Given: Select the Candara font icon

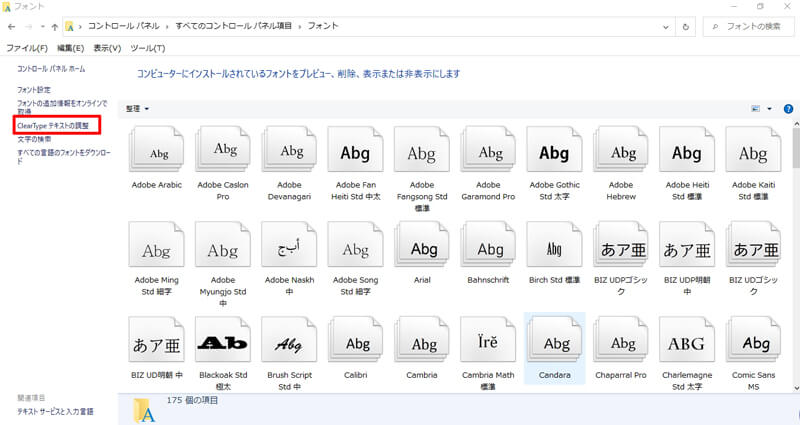Looking at the screenshot, I should (555, 340).
